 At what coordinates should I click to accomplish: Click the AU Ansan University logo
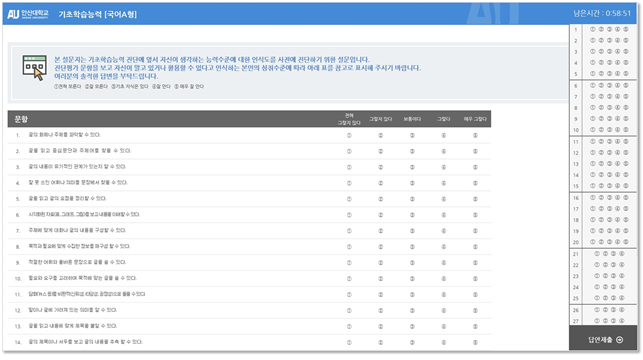(28, 14)
